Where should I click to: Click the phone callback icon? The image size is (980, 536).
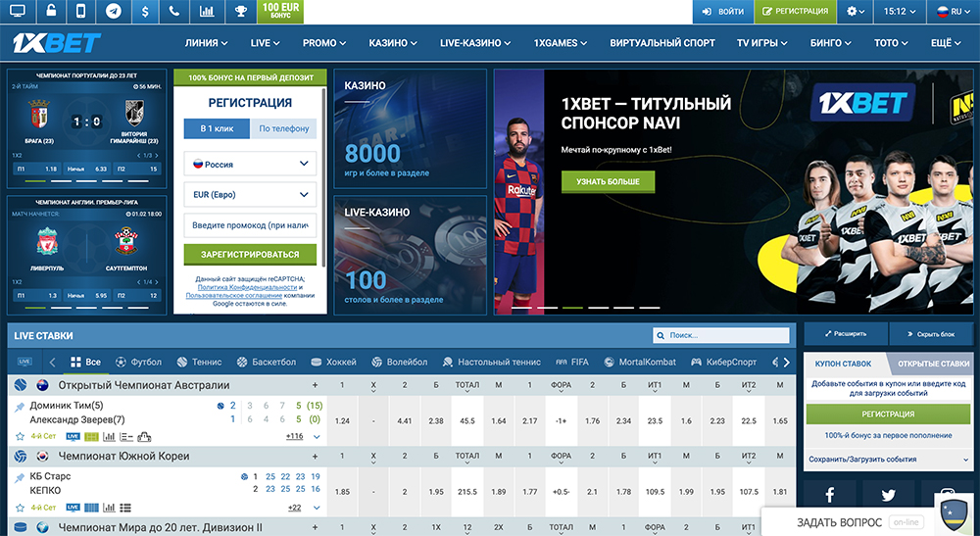pyautogui.click(x=174, y=12)
